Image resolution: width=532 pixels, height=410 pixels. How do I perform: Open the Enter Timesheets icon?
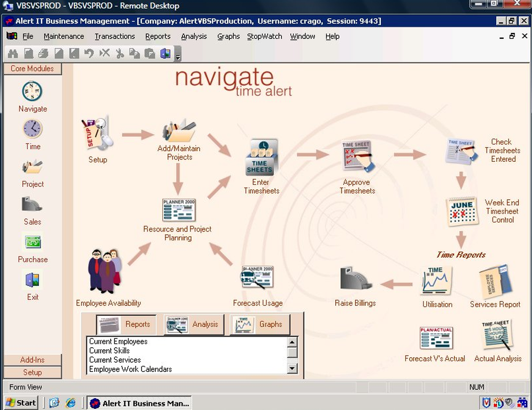click(x=262, y=157)
